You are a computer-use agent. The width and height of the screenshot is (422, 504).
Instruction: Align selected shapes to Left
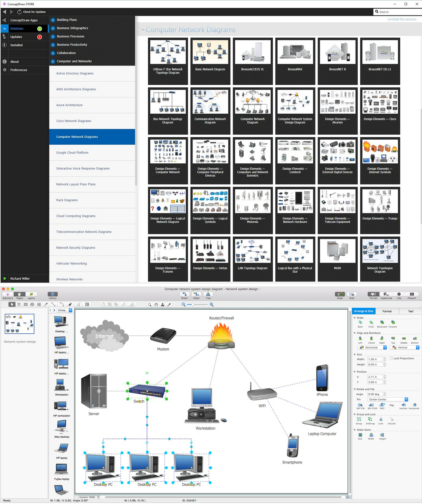[x=360, y=339]
